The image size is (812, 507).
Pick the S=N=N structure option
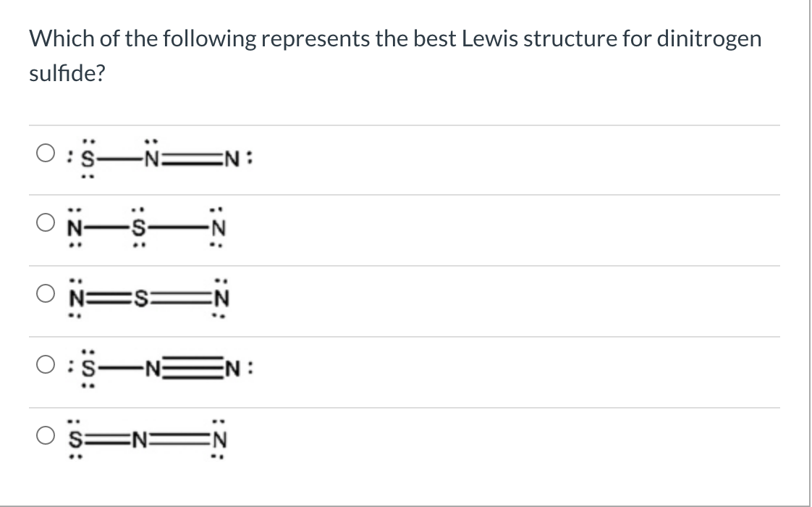tap(45, 433)
